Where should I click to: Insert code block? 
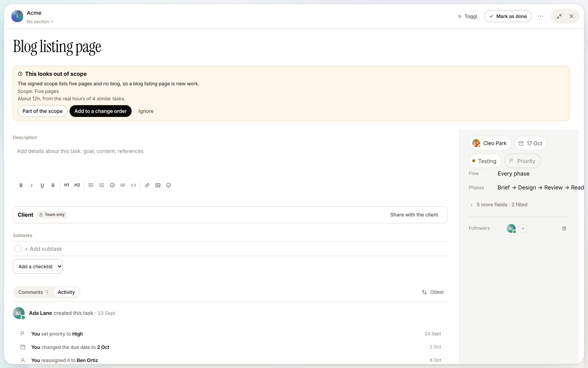tap(133, 185)
